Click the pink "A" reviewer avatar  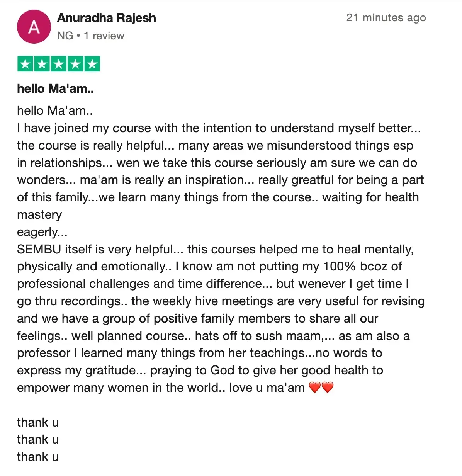coord(34,27)
